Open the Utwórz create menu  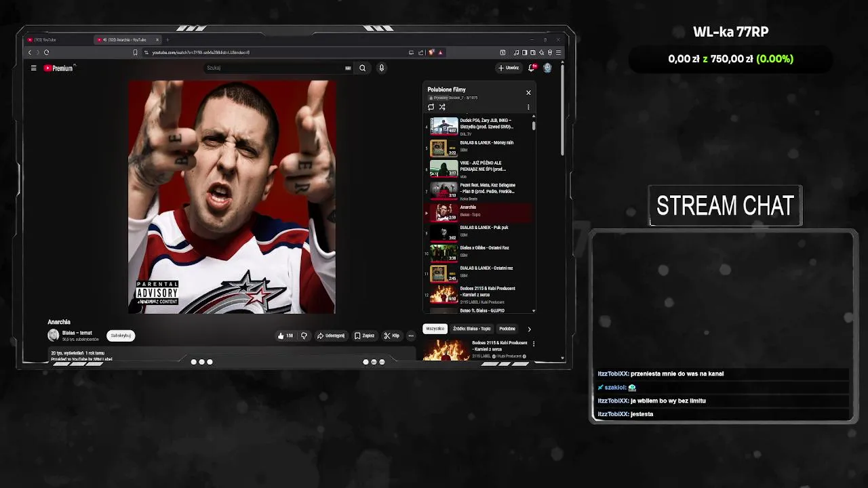[x=509, y=68]
